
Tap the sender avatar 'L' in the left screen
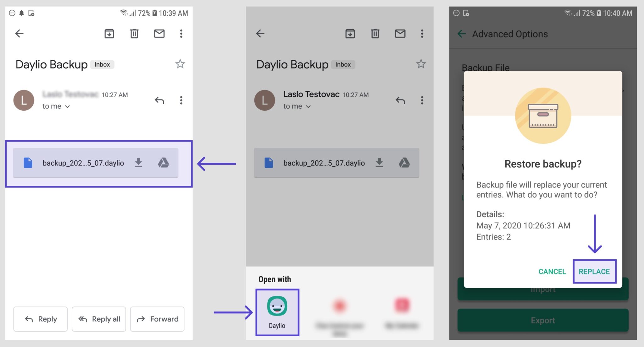coord(24,100)
